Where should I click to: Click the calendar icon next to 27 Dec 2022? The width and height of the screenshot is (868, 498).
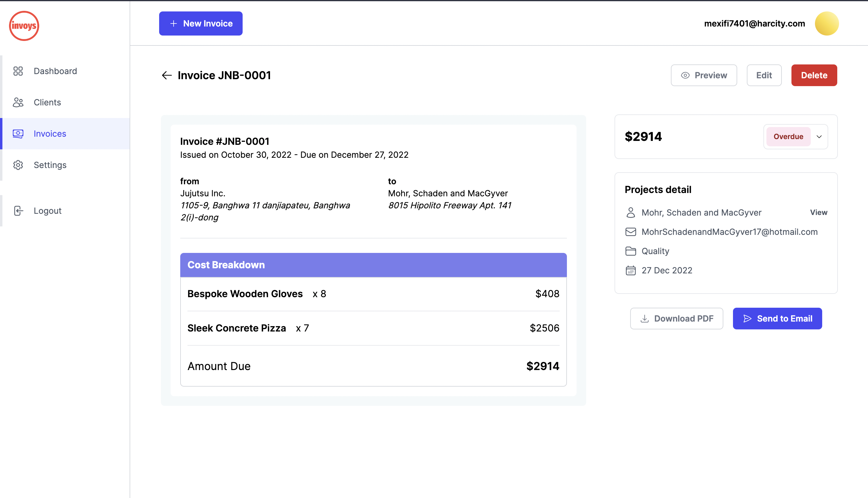tap(631, 271)
